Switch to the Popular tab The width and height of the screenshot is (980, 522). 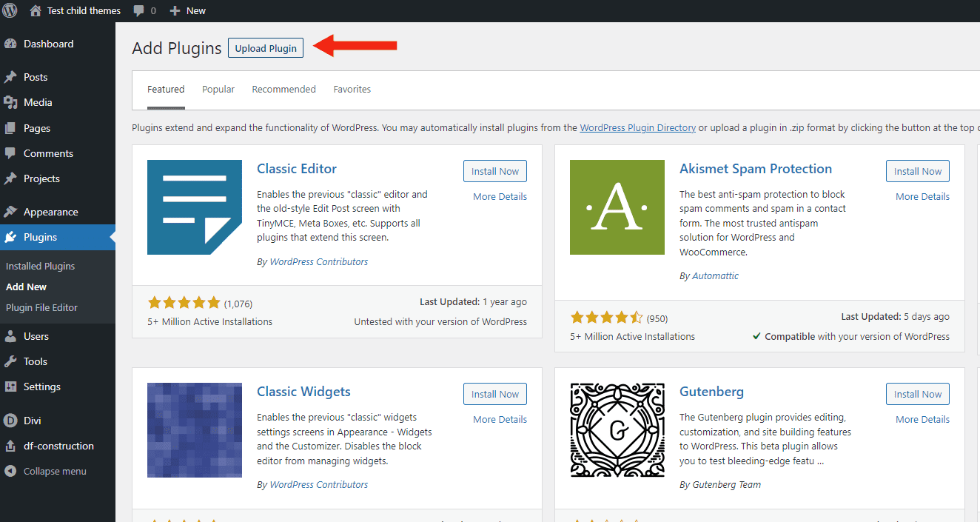click(x=218, y=90)
